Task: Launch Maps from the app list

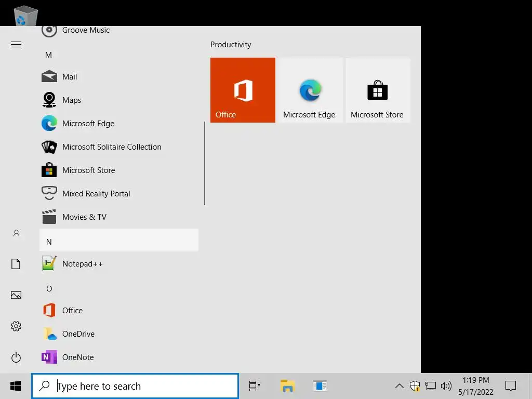Action: 119,100
